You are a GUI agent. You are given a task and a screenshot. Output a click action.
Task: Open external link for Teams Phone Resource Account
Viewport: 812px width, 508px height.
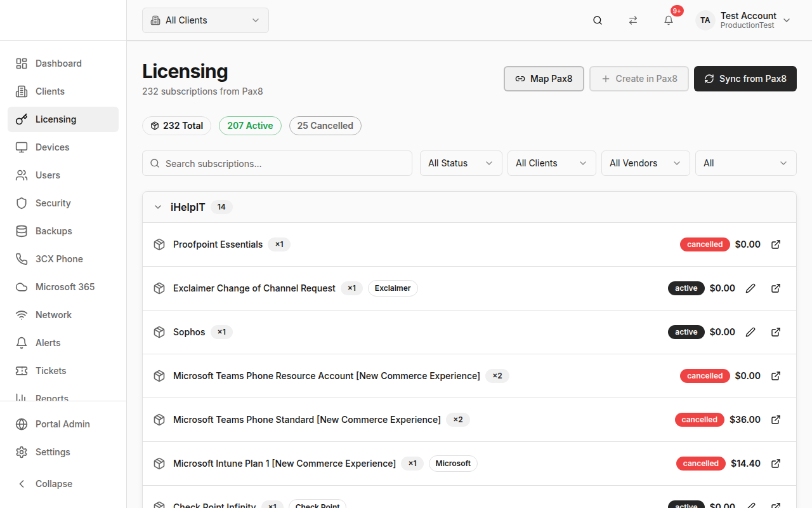(776, 376)
